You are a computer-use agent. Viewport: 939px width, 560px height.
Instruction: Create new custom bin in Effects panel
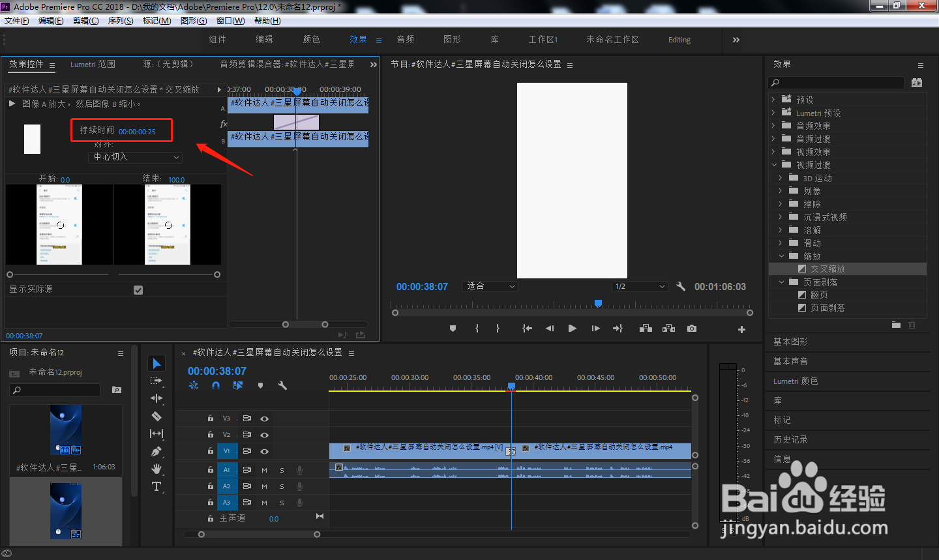click(x=896, y=325)
